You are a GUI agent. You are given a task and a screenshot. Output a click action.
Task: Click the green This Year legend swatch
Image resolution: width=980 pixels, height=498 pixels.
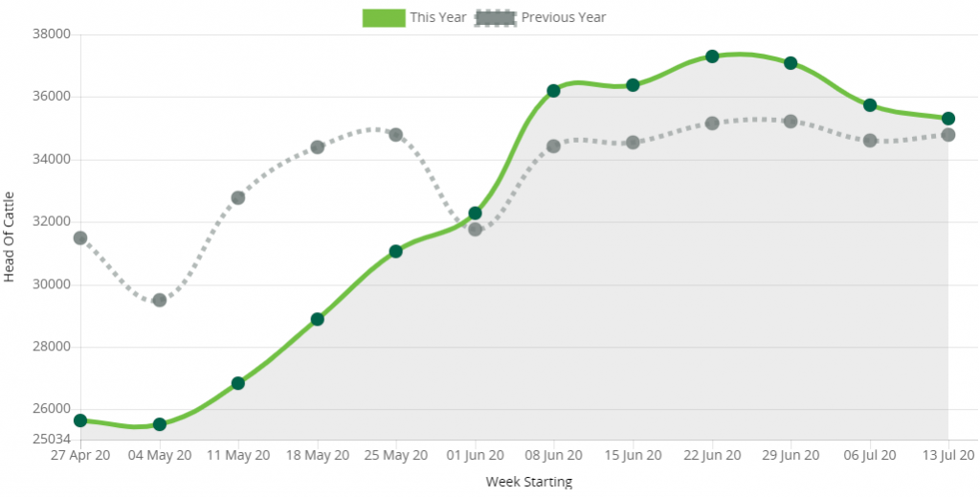pos(384,17)
